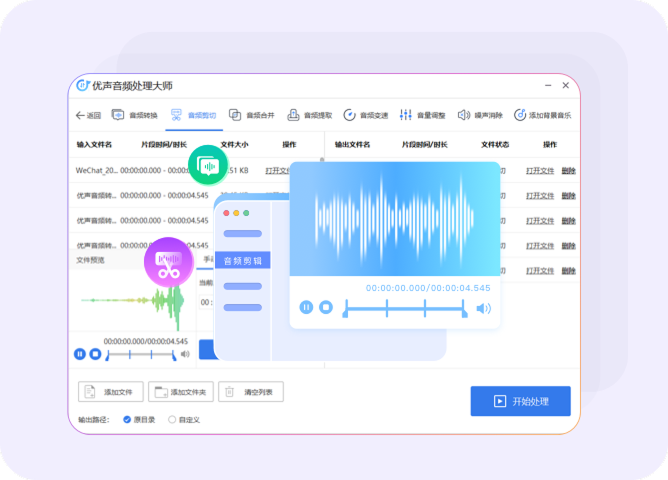This screenshot has height=480, width=668.
Task: Click the speaker icon on floating player
Action: 484,308
